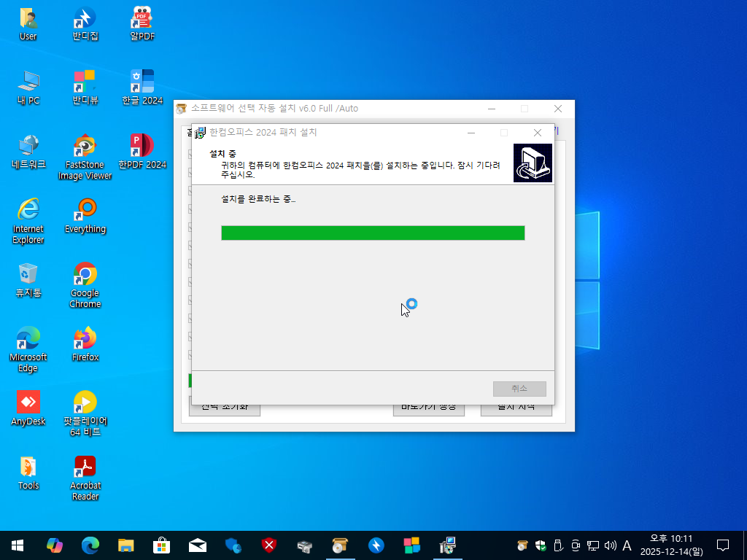Select the 휴지통 recycle bin icon
The image size is (747, 560).
[28, 281]
